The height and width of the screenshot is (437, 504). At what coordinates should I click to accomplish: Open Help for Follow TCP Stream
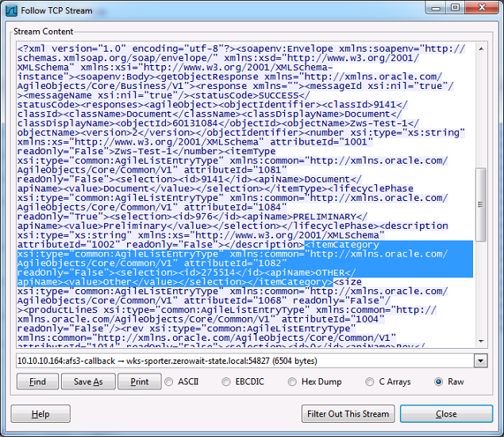tap(40, 414)
